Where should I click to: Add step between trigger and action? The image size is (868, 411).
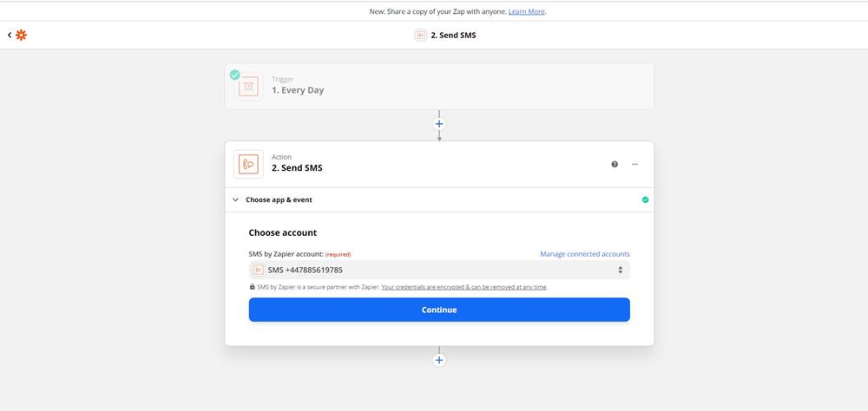(x=439, y=124)
